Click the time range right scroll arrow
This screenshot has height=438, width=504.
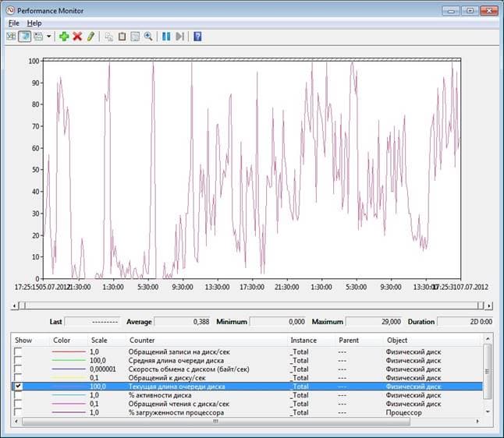488,306
